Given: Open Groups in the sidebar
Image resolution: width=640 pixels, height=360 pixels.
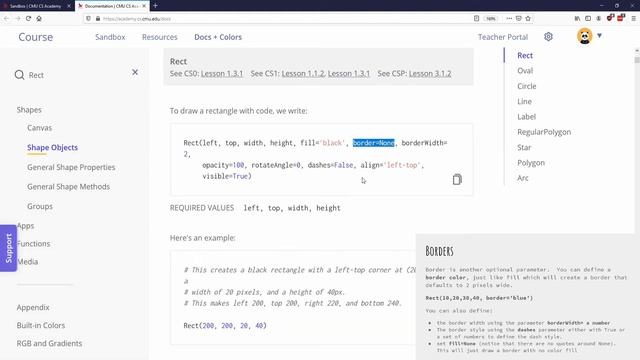Looking at the screenshot, I should [40, 206].
